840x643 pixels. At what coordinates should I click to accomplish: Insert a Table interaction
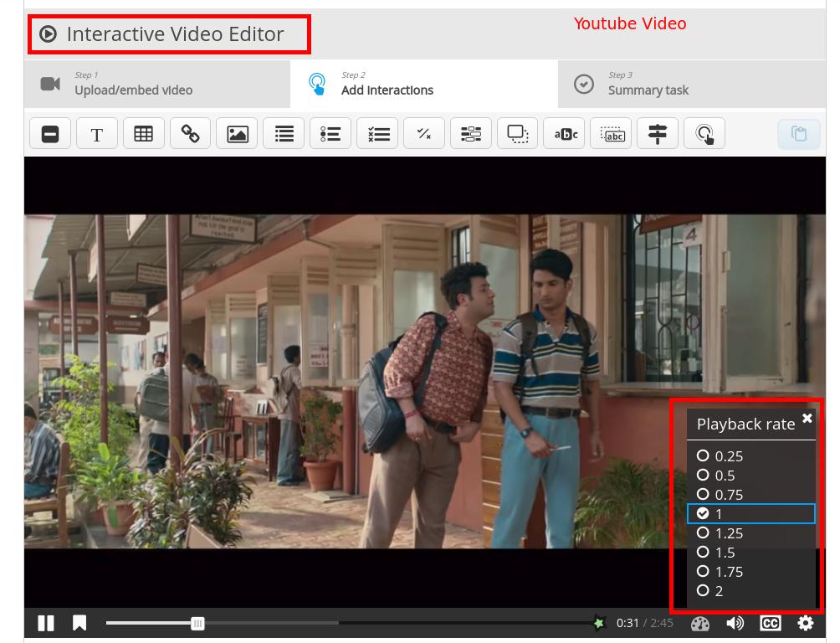click(x=144, y=133)
